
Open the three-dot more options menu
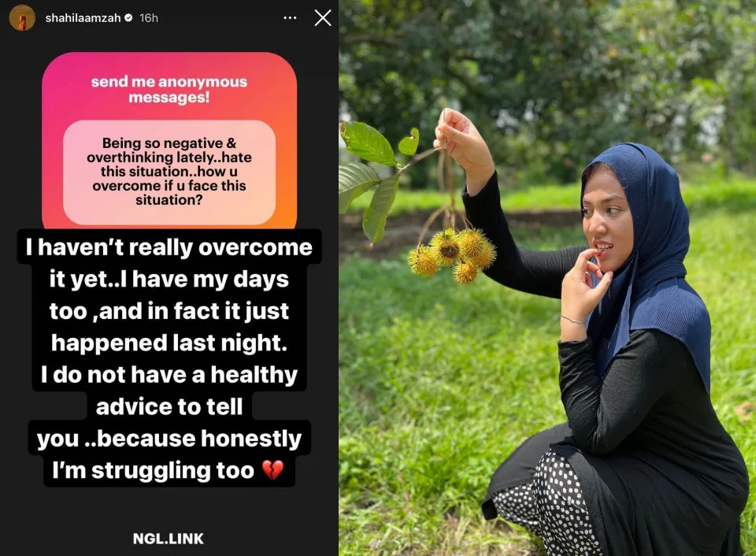[x=290, y=18]
